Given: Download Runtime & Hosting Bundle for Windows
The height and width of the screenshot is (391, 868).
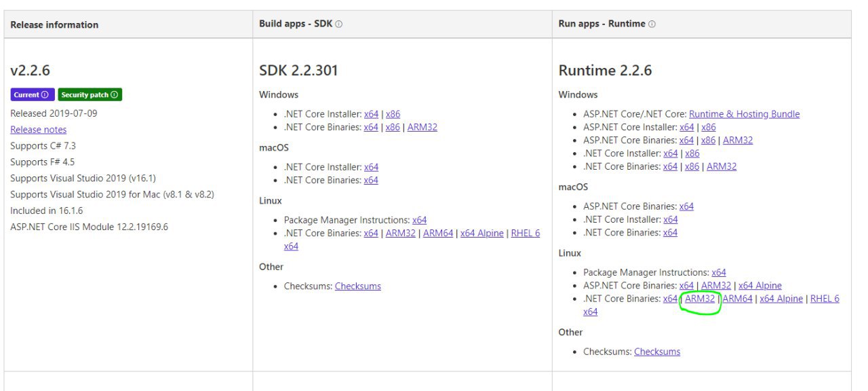Looking at the screenshot, I should (745, 114).
